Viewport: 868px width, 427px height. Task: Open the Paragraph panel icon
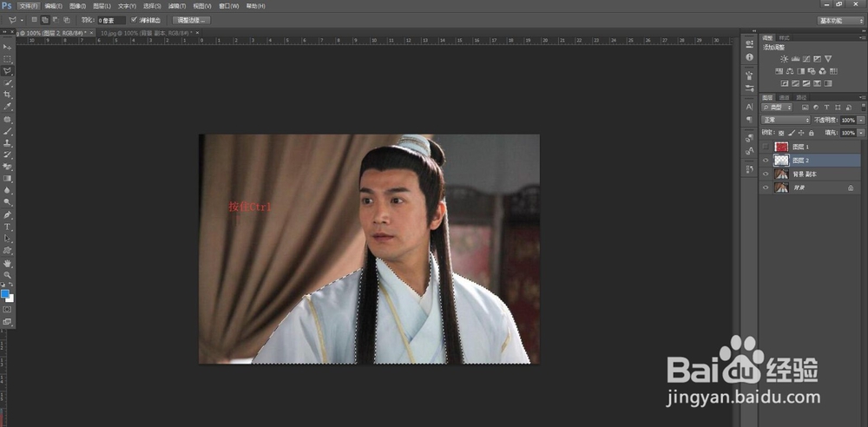point(750,119)
